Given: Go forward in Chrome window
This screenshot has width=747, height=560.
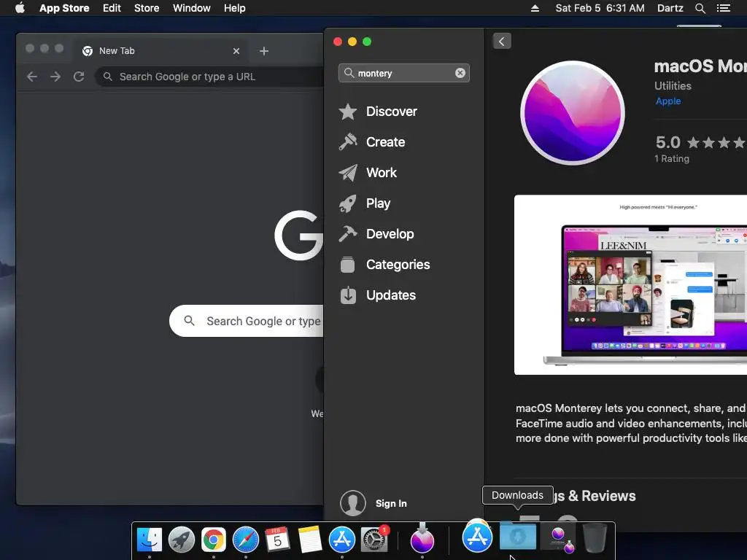Looking at the screenshot, I should pyautogui.click(x=55, y=76).
